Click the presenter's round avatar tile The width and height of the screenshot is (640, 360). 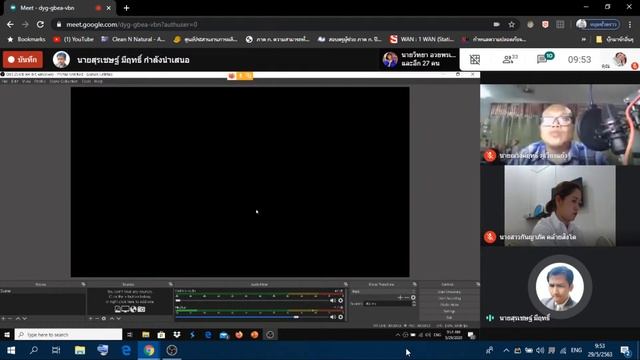[560, 287]
